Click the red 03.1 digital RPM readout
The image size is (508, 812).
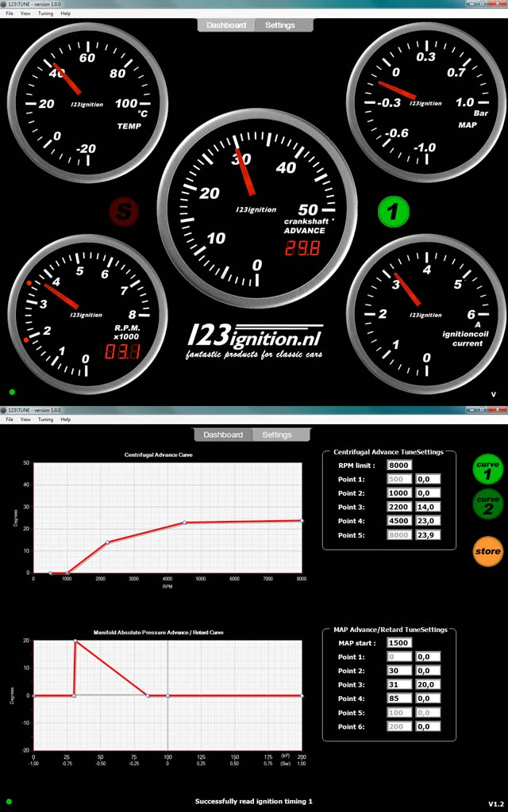tap(122, 352)
